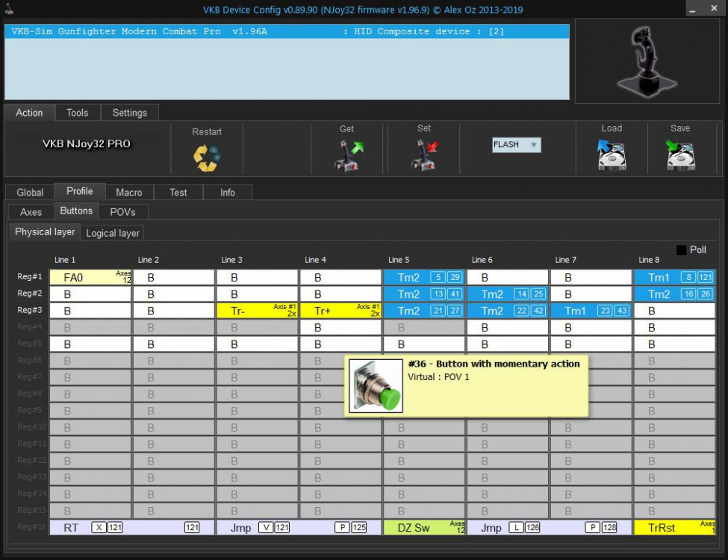
Task: Click the Load disk icon
Action: click(x=612, y=155)
